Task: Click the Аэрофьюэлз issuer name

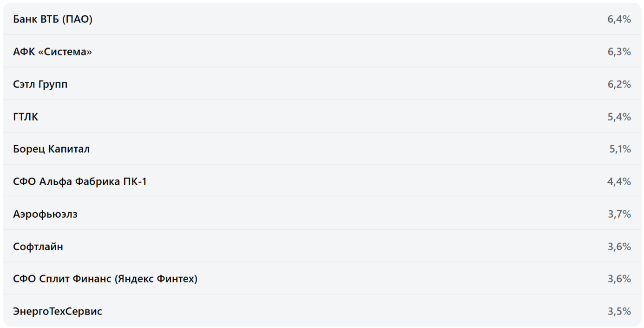Action: (x=45, y=214)
